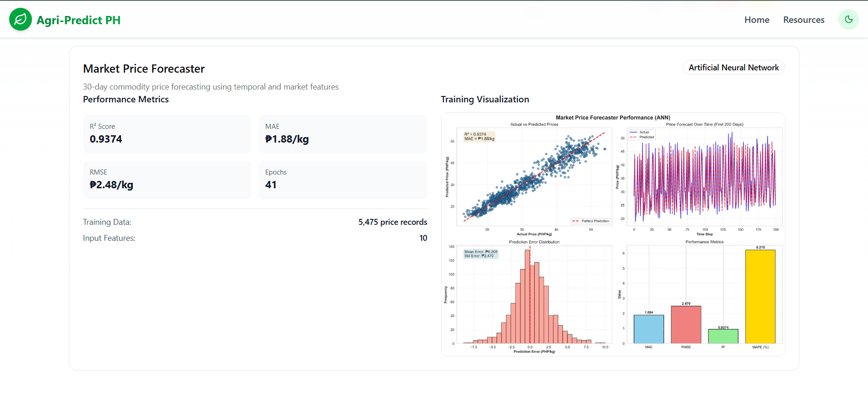Click the Artificial Neural Network badge
This screenshot has width=868, height=398.
[x=734, y=68]
